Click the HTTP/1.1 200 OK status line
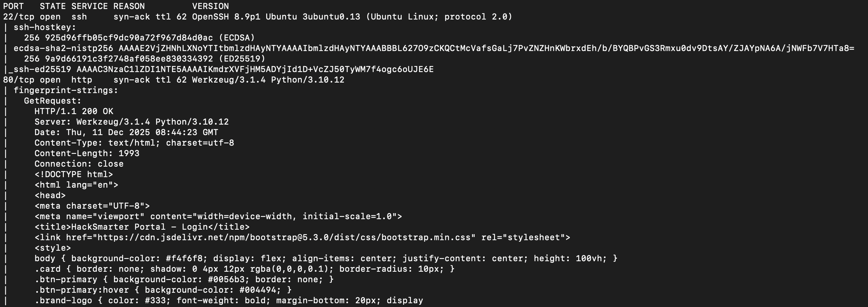 (x=74, y=111)
